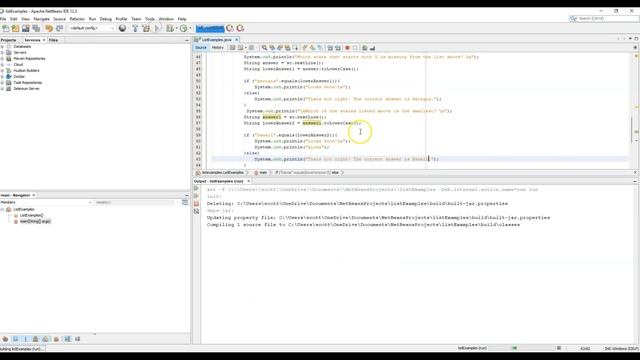Viewport: 640px width, 360px height.
Task: Switch to the Projects tab
Action: (8, 40)
